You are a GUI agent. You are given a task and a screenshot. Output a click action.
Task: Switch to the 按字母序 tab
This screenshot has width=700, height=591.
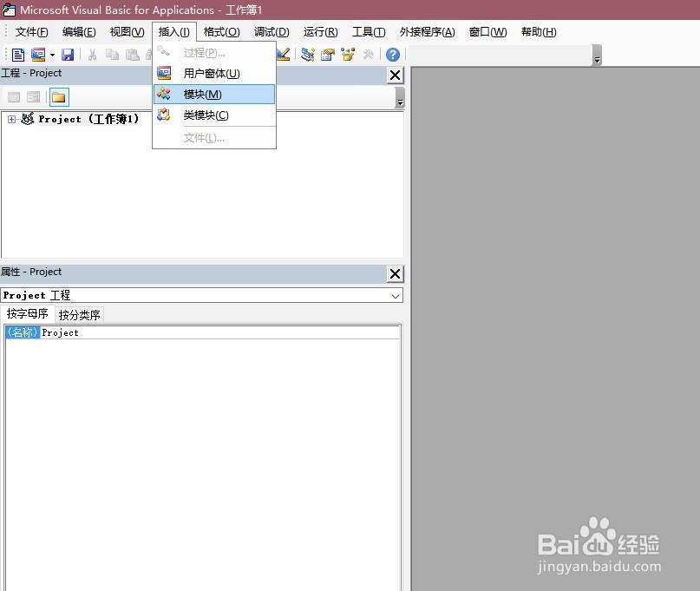28,314
